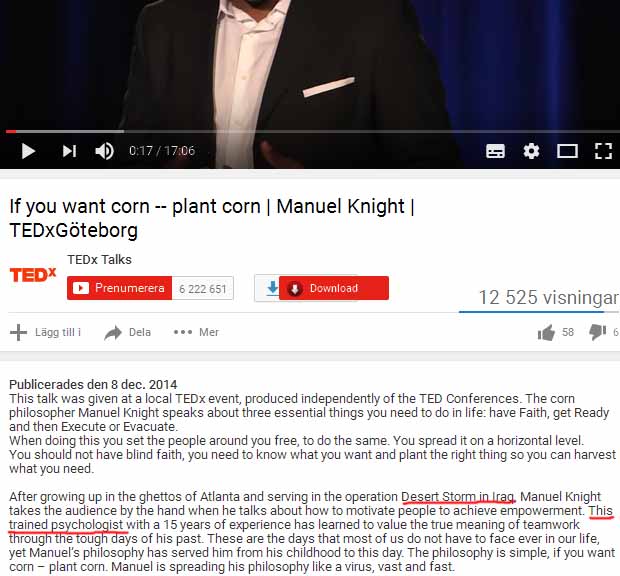Viewport: 620px width, 576px height.
Task: Play the video
Action: (28, 151)
